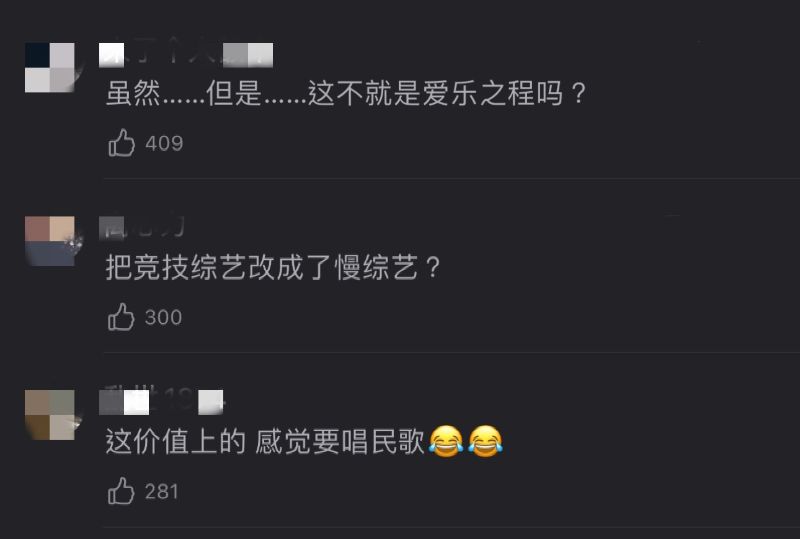Click the divider below the 281 likes
Viewport: 800px width, 539px height.
pyautogui.click(x=452, y=527)
